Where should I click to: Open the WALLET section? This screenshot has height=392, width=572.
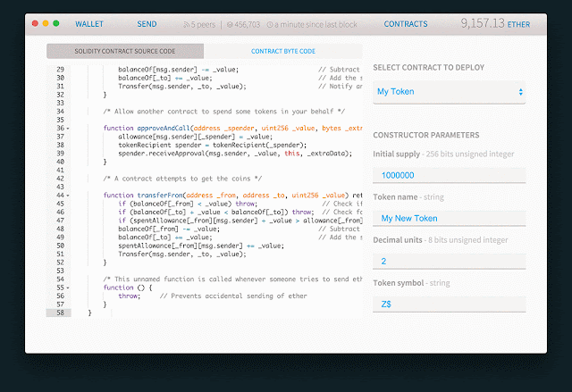click(89, 24)
